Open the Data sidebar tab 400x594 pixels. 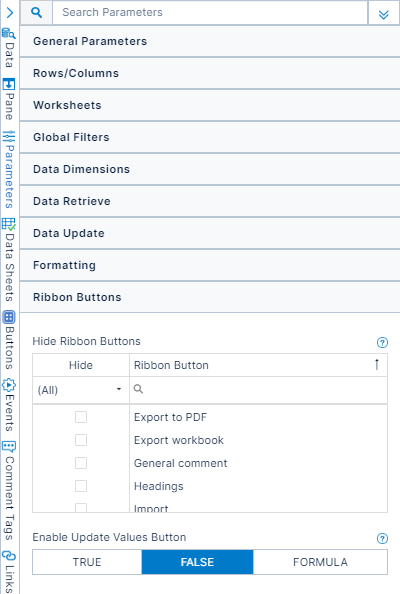[9, 48]
